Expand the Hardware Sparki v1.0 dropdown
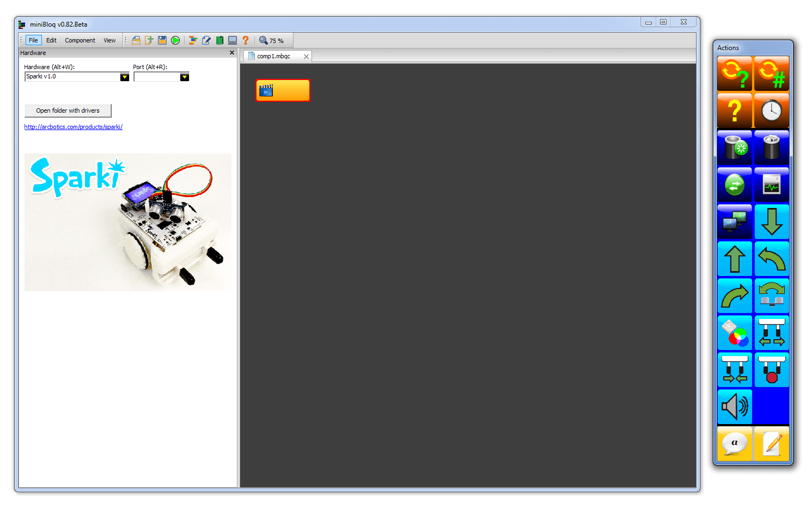812x509 pixels. pyautogui.click(x=125, y=77)
